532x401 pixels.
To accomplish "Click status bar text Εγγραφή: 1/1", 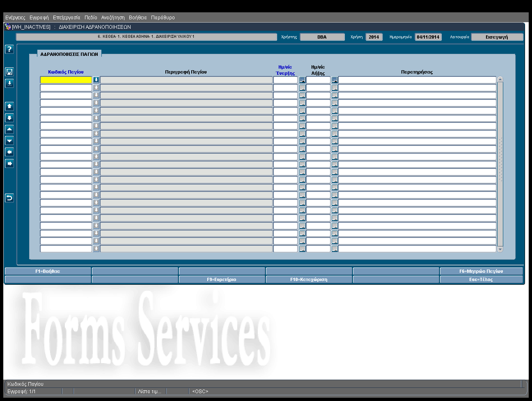I will tap(21, 392).
